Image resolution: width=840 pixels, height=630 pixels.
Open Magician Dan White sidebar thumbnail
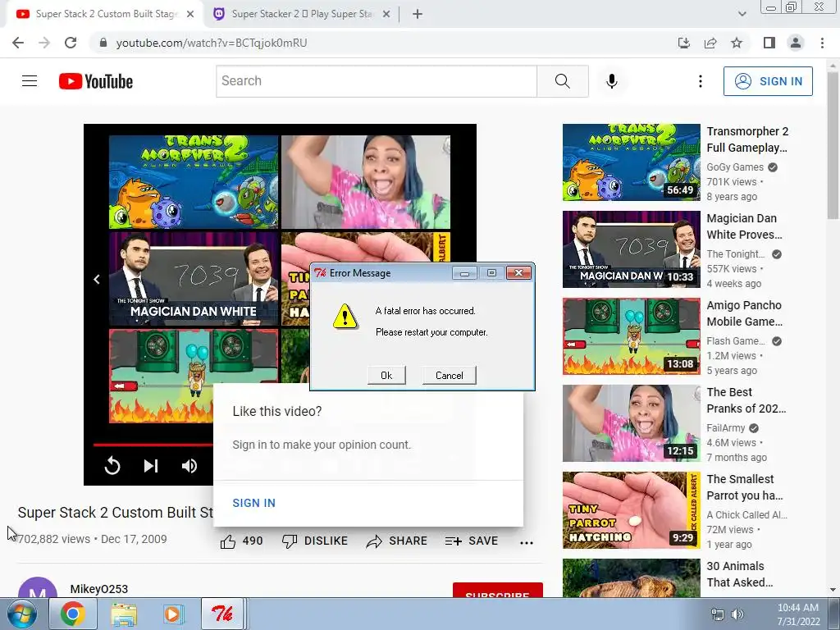click(x=631, y=249)
